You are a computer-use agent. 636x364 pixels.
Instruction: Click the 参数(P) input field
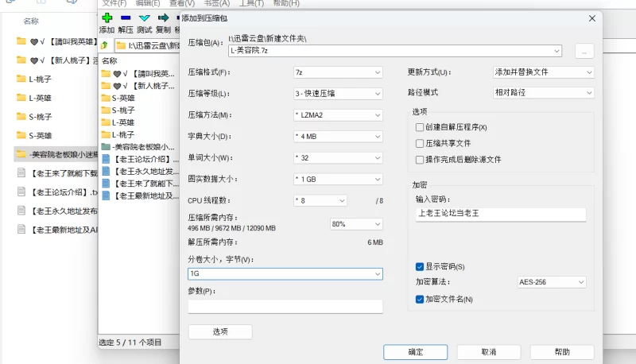click(285, 307)
